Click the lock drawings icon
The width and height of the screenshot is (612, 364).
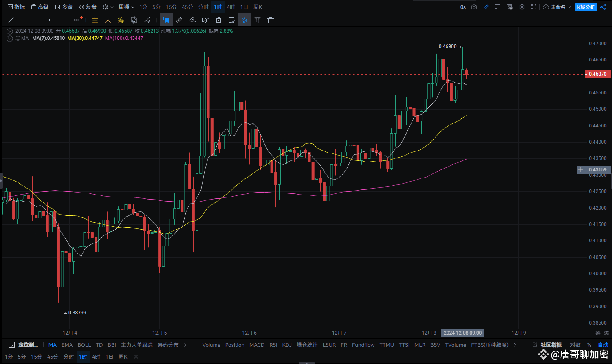point(219,20)
